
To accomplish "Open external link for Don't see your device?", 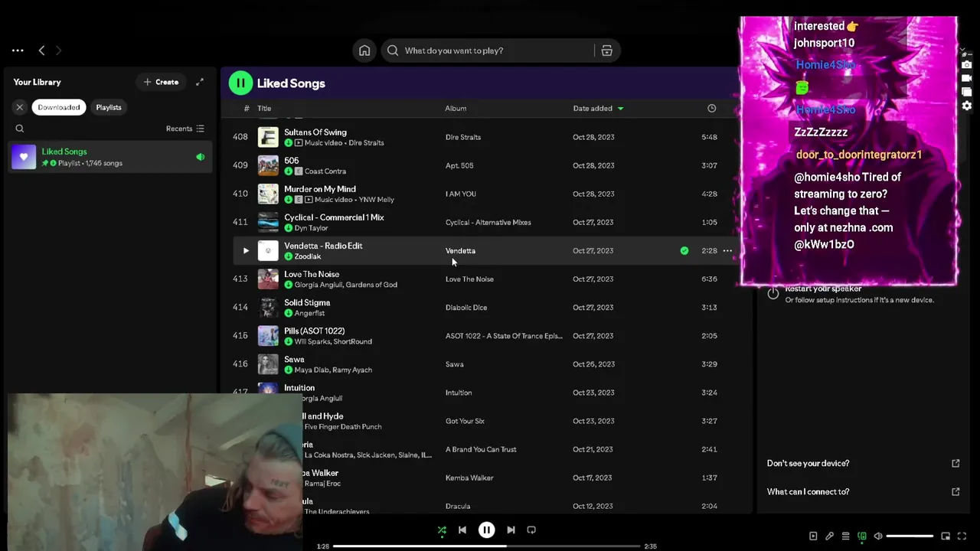I will click(x=955, y=463).
